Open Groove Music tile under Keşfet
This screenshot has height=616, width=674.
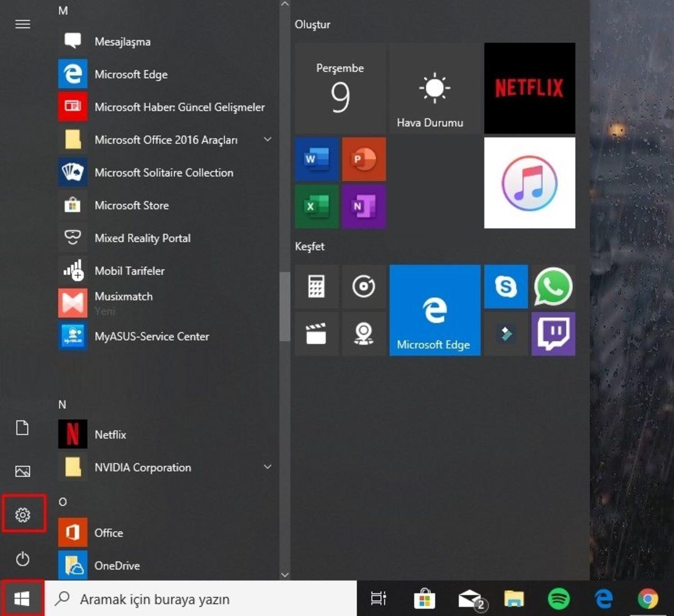click(x=364, y=286)
